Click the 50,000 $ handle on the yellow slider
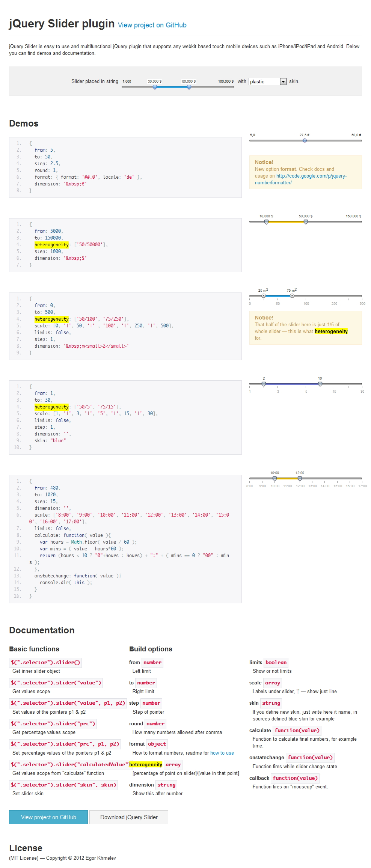This screenshot has height=868, width=371. pyautogui.click(x=306, y=222)
